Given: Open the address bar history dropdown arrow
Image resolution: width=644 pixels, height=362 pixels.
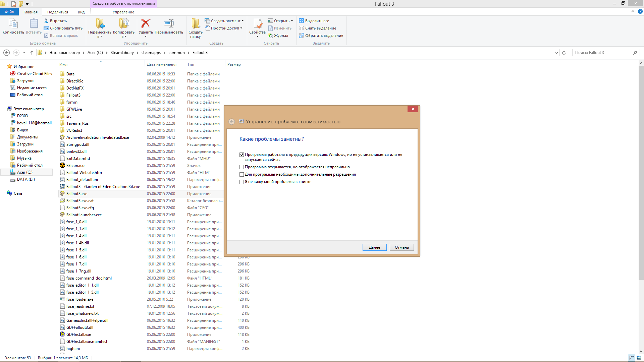Looking at the screenshot, I should [x=556, y=53].
